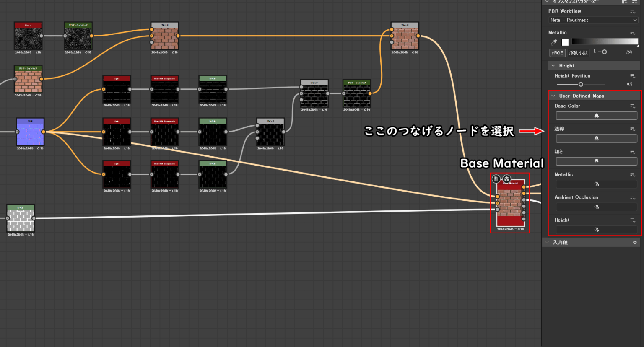The height and width of the screenshot is (347, 644).
Task: Click the preset icon at top of parameters panel
Action: (x=624, y=2)
